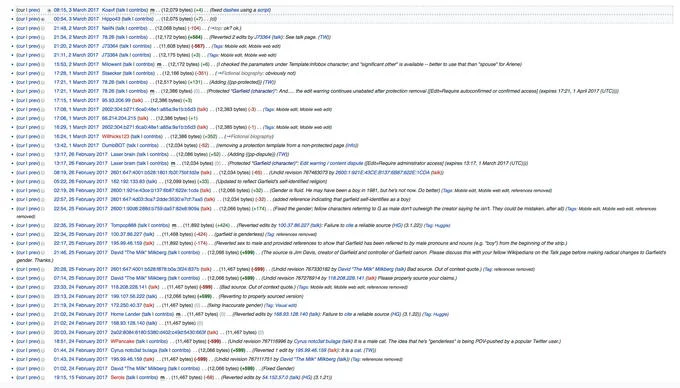This screenshot has width=680, height=388.
Task: Select the radio button for the 21:48, 2 March 2017 revision
Action: (x=43, y=29)
